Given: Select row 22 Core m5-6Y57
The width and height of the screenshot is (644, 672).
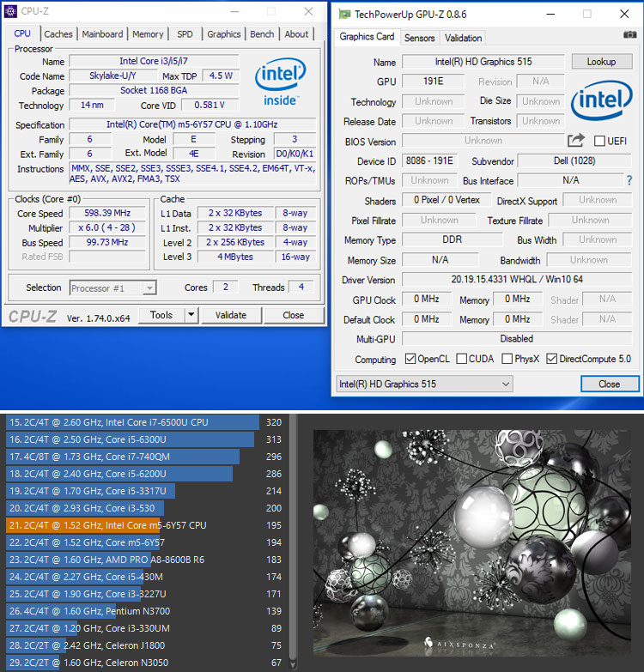Looking at the screenshot, I should click(144, 542).
